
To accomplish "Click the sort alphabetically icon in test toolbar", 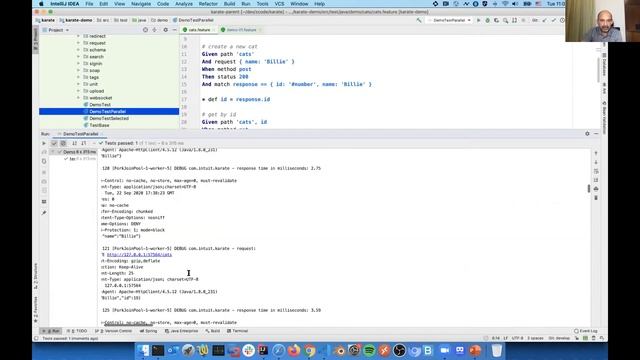I will [x=74, y=143].
